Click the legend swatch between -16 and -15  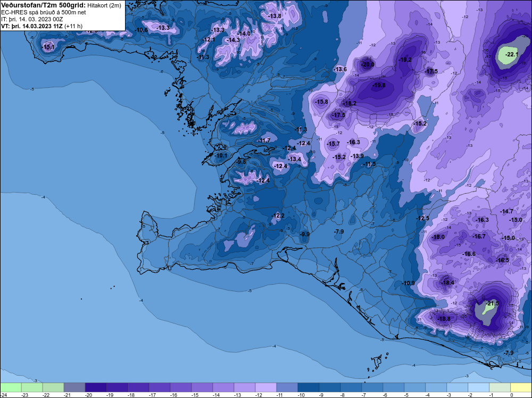coord(181,387)
